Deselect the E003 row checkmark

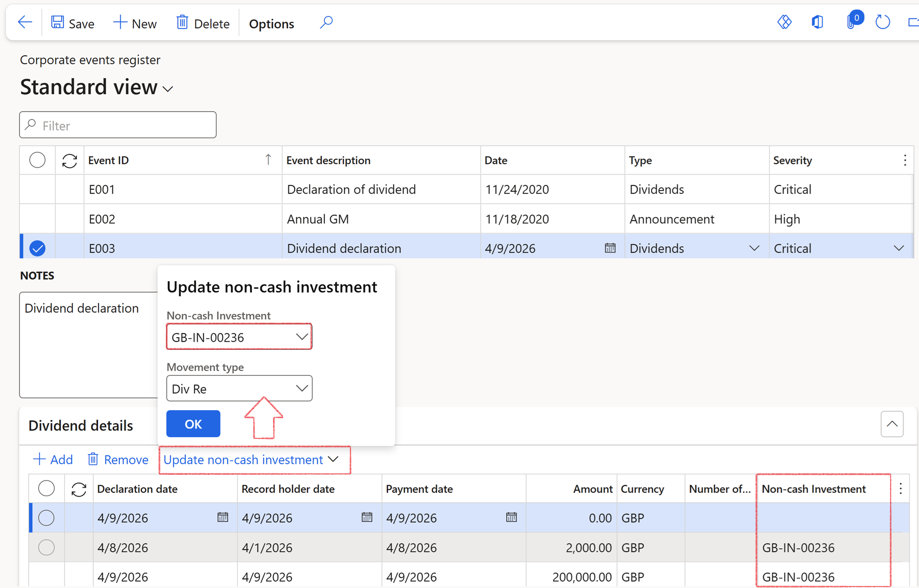[37, 248]
